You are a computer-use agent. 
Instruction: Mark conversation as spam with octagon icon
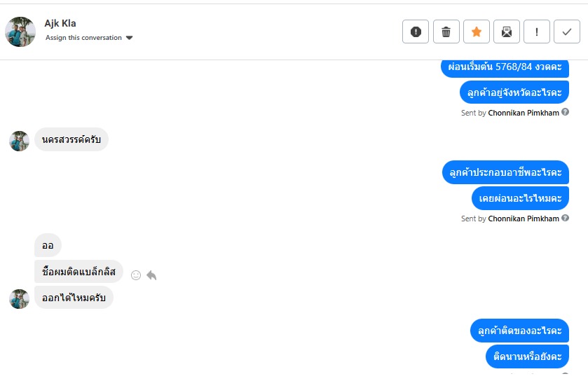click(416, 32)
